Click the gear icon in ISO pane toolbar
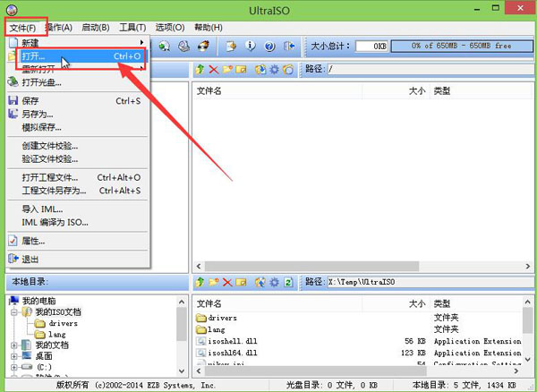537x392 pixels. 275,70
